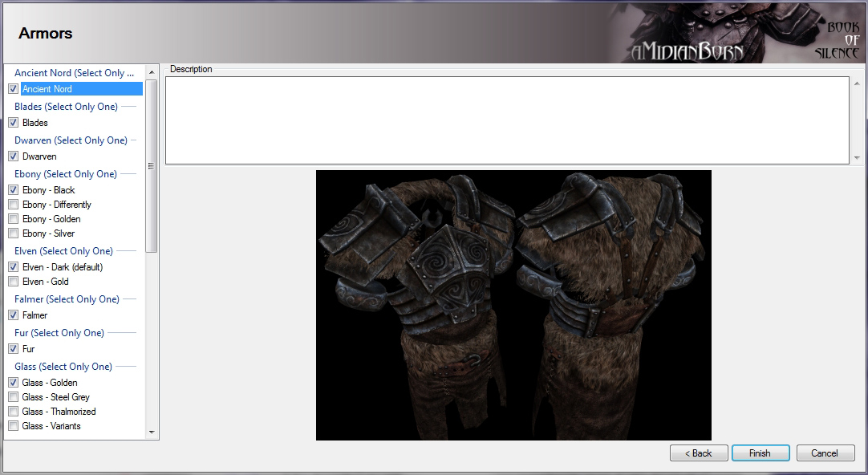Toggle the Falmer checkbox
Screen dimensions: 868x475
click(x=14, y=315)
